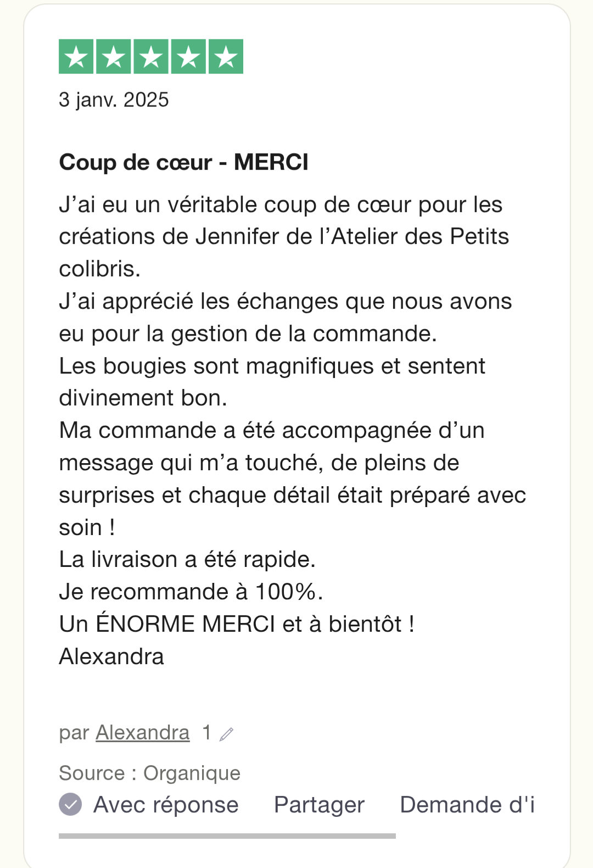The width and height of the screenshot is (593, 868).
Task: Select the third green rating star
Action: [x=151, y=57]
